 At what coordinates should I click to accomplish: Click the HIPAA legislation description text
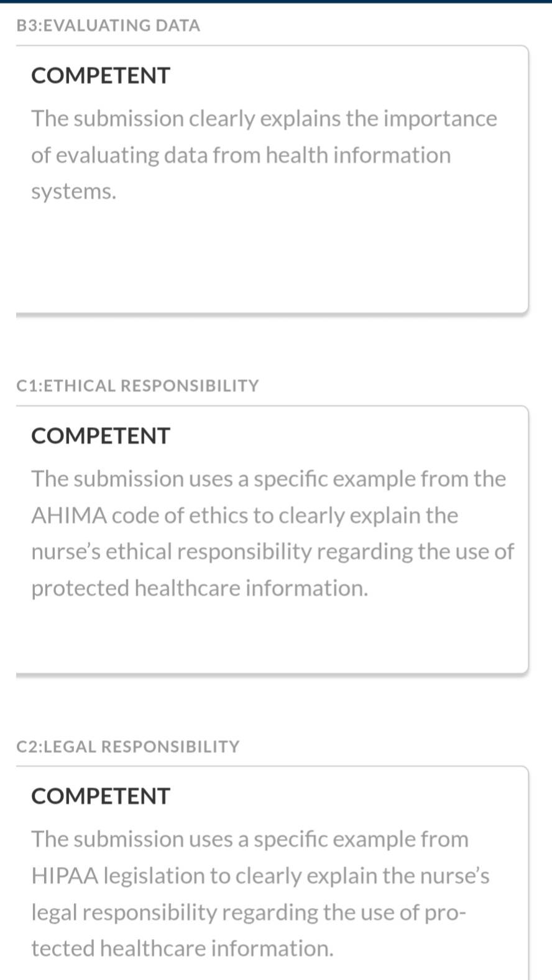point(260,894)
